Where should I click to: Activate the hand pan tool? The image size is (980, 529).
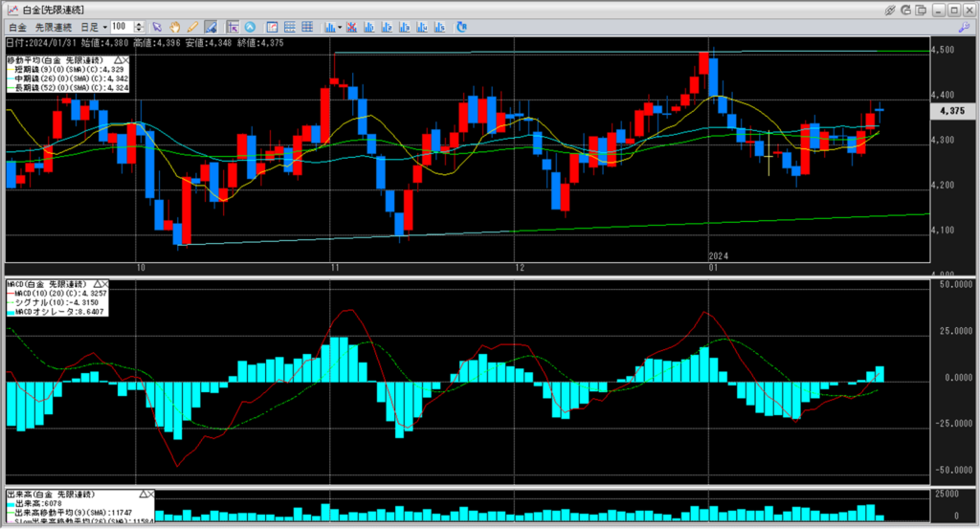175,27
